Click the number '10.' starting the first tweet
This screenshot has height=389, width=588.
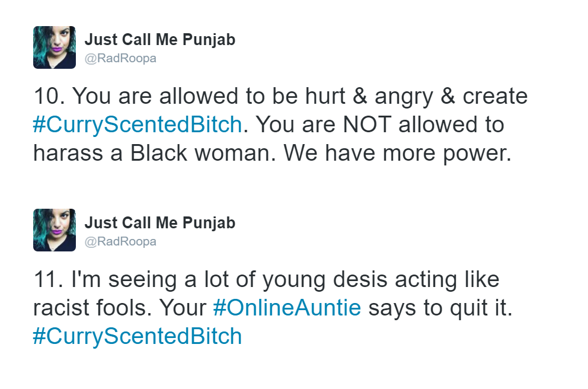[49, 96]
